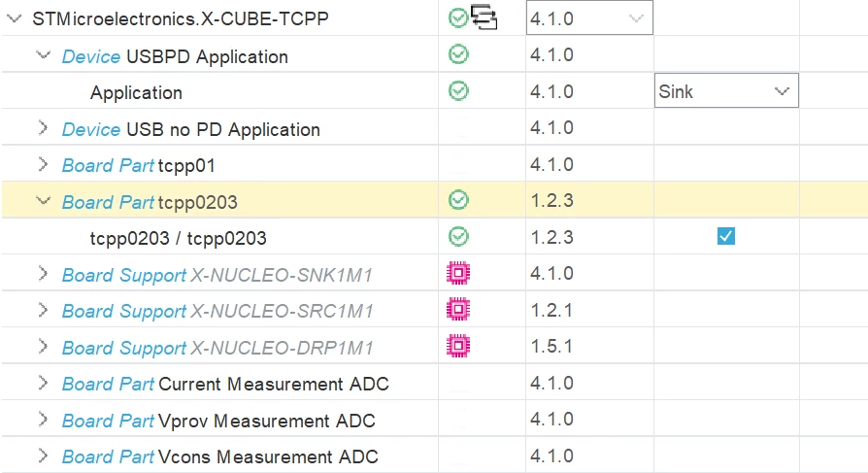868x473 pixels.
Task: Click pink chip icon for X-NUCLEO-SNK1M1
Action: click(x=458, y=273)
